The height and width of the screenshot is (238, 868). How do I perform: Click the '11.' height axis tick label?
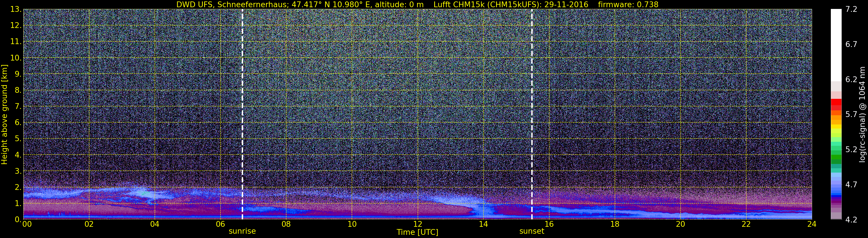[x=16, y=41]
